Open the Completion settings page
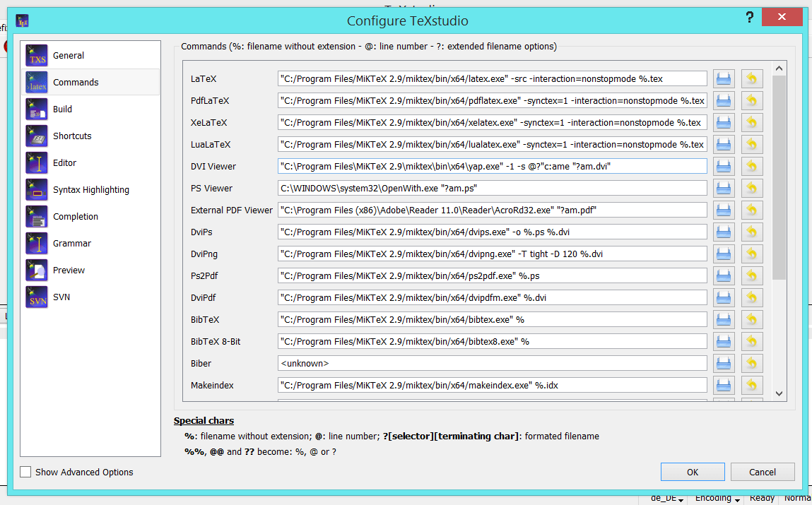Screen dimensions: 812x505 [x=90, y=217]
